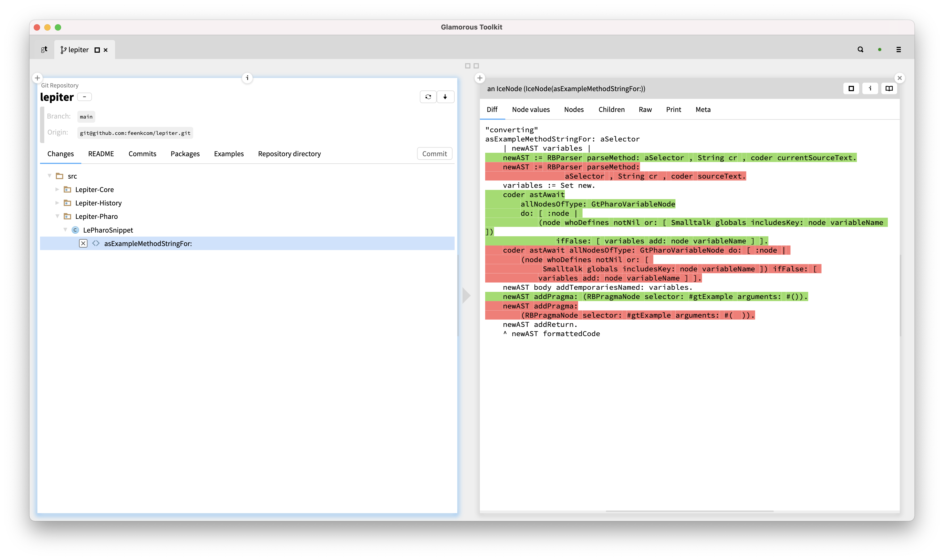The image size is (944, 560).
Task: Click the inspect info icon on the IceNode pane
Action: coord(870,88)
